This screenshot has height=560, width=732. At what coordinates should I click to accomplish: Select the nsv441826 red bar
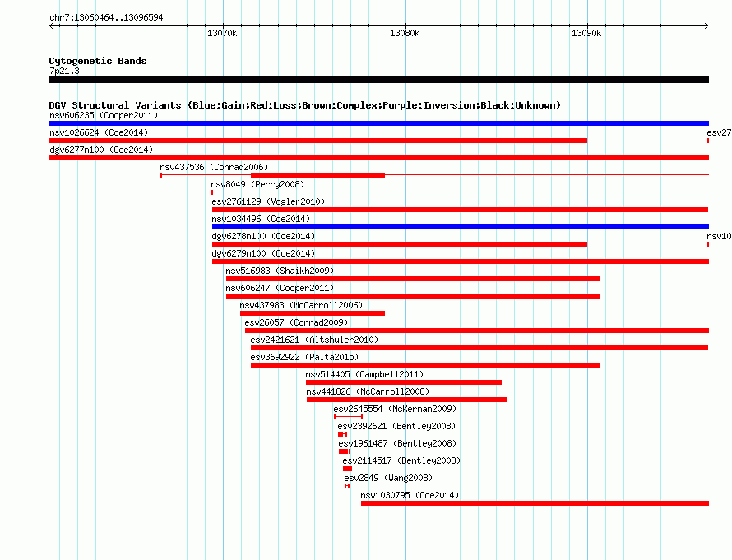click(x=406, y=400)
